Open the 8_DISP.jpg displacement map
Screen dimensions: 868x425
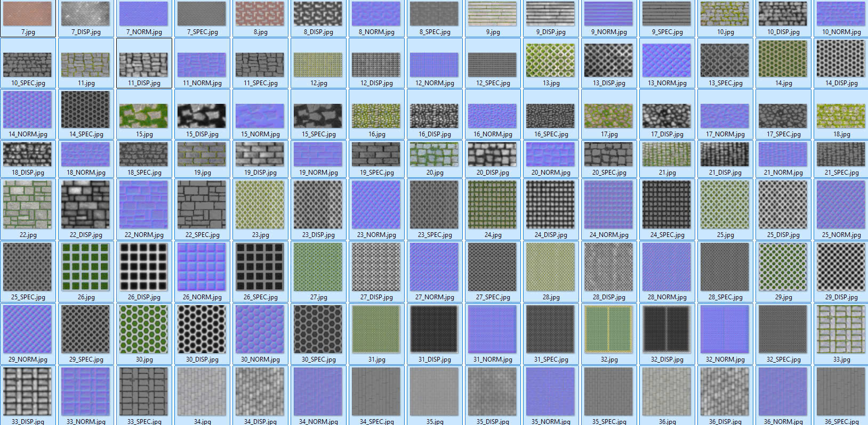[318, 14]
